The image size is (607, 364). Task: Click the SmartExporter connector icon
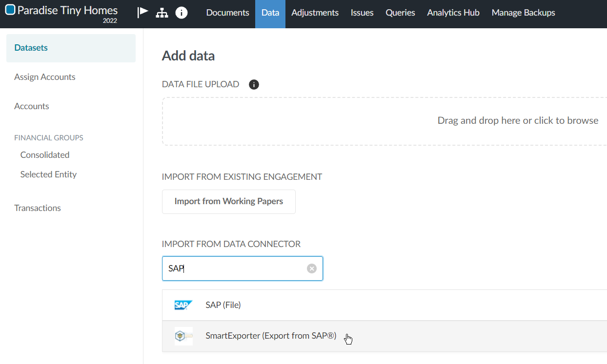pos(183,336)
